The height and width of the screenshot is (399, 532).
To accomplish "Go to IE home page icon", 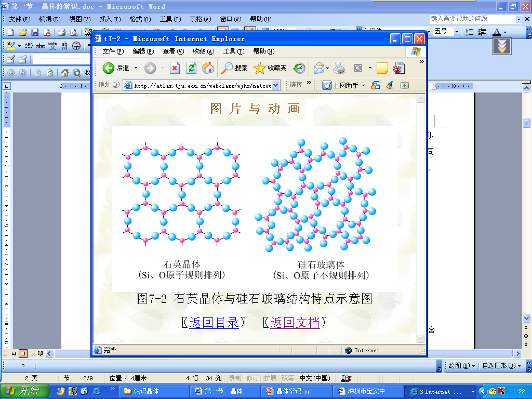I will 207,68.
